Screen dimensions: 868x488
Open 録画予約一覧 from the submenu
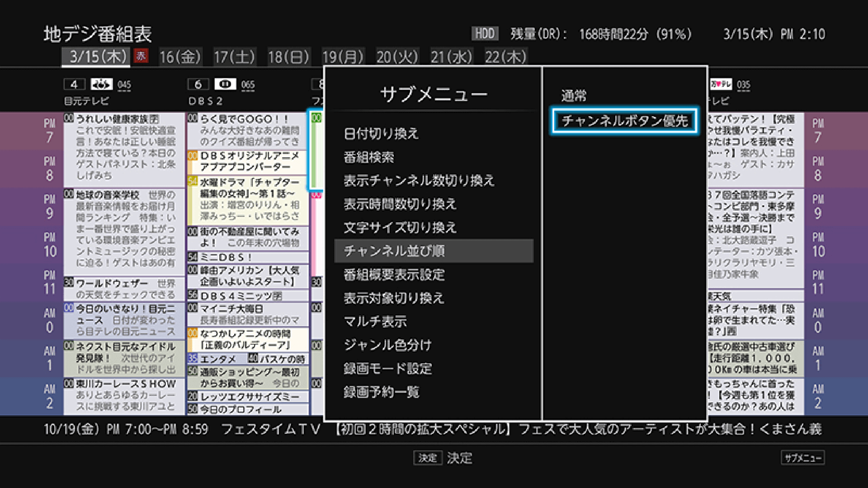click(381, 392)
